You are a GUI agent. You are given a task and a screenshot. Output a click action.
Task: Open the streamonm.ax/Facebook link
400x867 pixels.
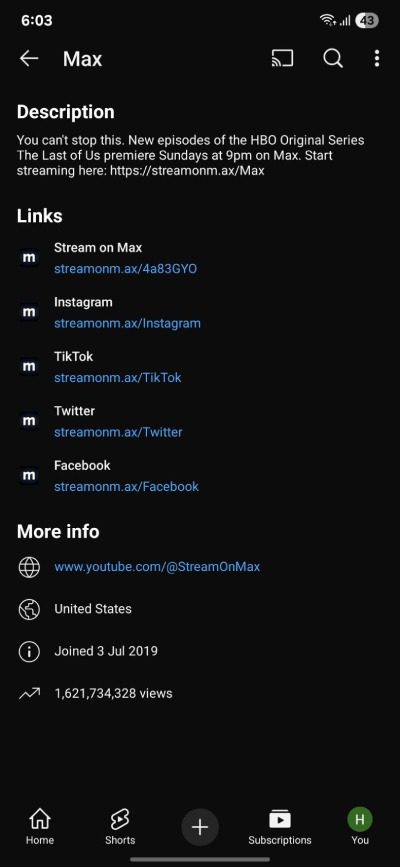(x=127, y=487)
